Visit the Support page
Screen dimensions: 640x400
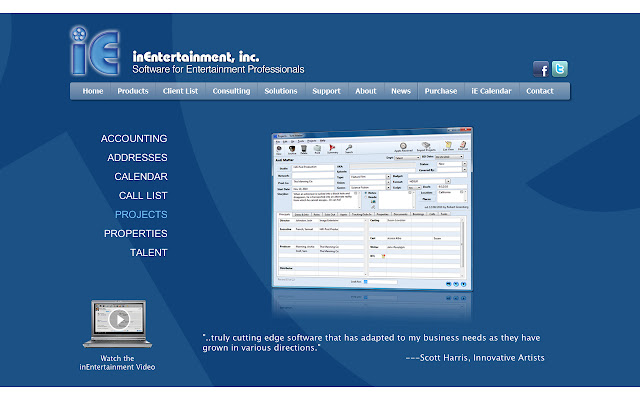click(326, 91)
